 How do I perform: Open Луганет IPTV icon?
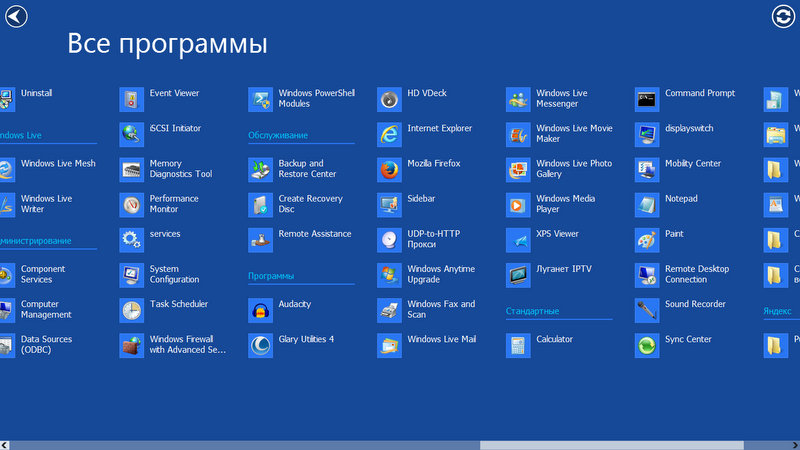tap(518, 276)
